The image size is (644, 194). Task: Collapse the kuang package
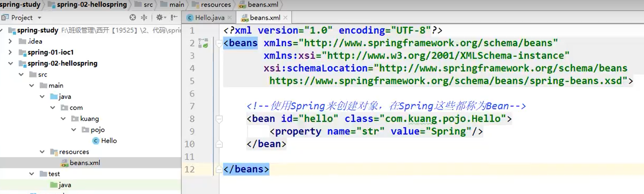tap(63, 118)
